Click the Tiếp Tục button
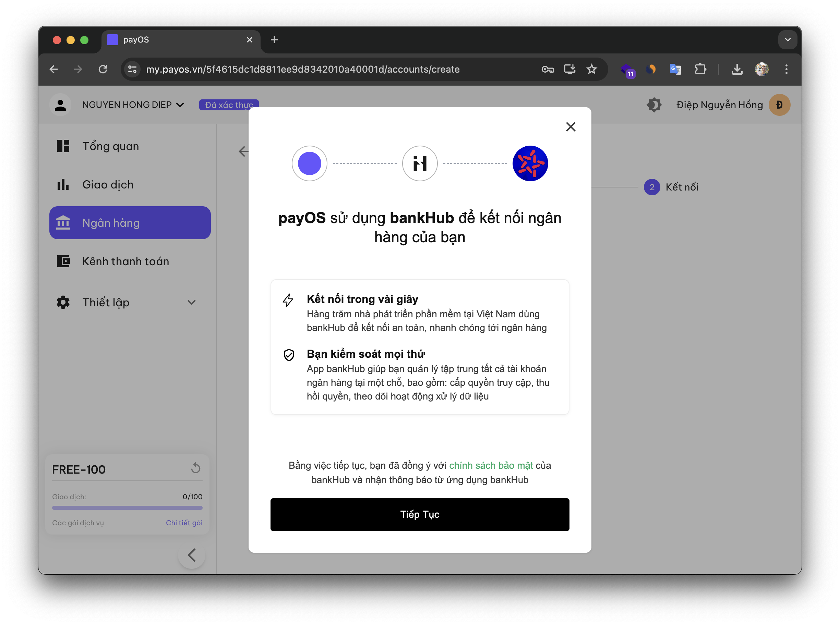840x625 pixels. (x=419, y=515)
